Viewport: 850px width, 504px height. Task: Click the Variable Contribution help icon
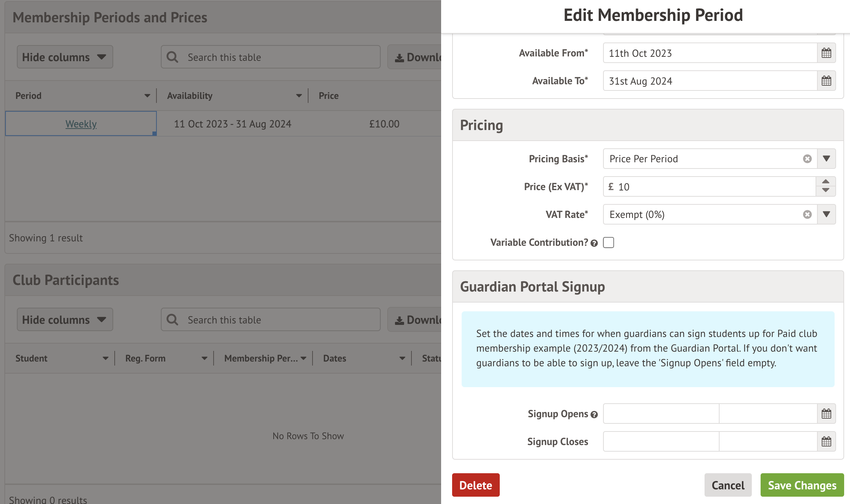click(594, 243)
